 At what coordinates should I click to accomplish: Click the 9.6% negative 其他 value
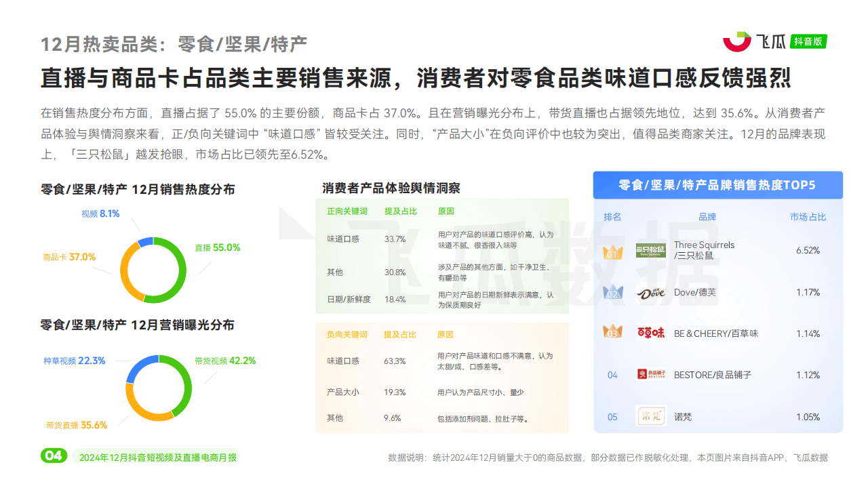click(393, 418)
